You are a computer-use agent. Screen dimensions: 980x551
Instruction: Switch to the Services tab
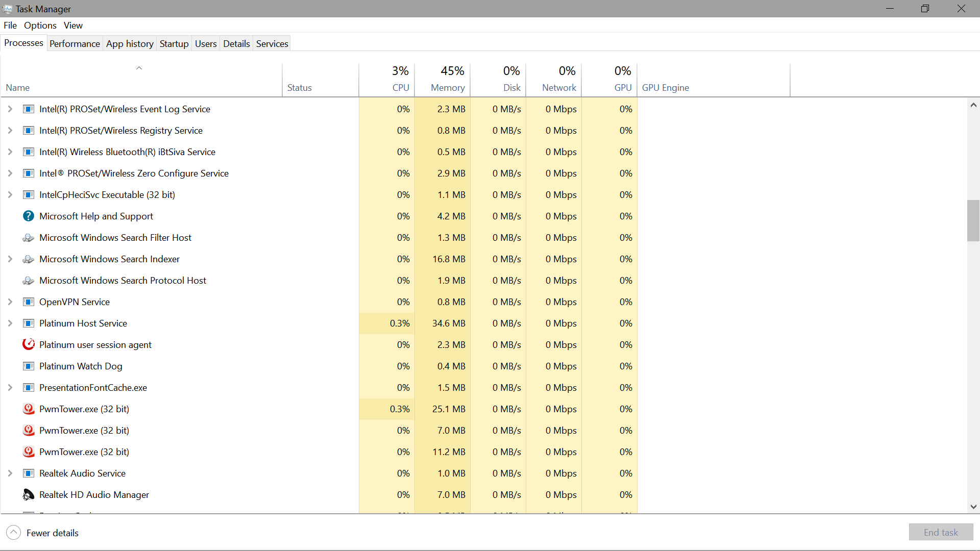272,44
